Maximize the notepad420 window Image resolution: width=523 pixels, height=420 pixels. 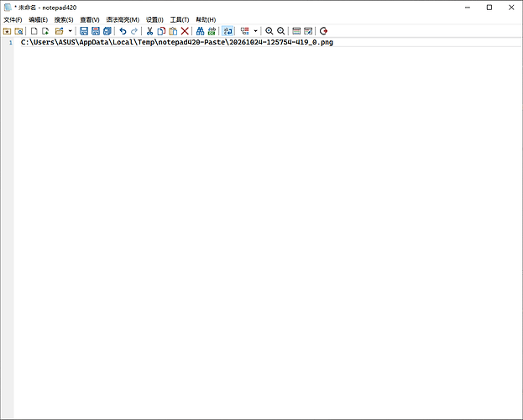point(489,8)
